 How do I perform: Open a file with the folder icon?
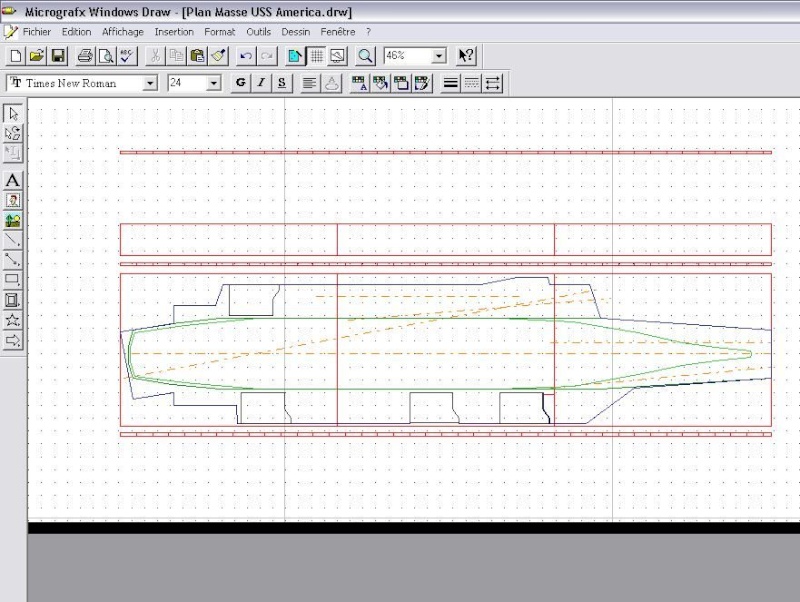tap(37, 56)
